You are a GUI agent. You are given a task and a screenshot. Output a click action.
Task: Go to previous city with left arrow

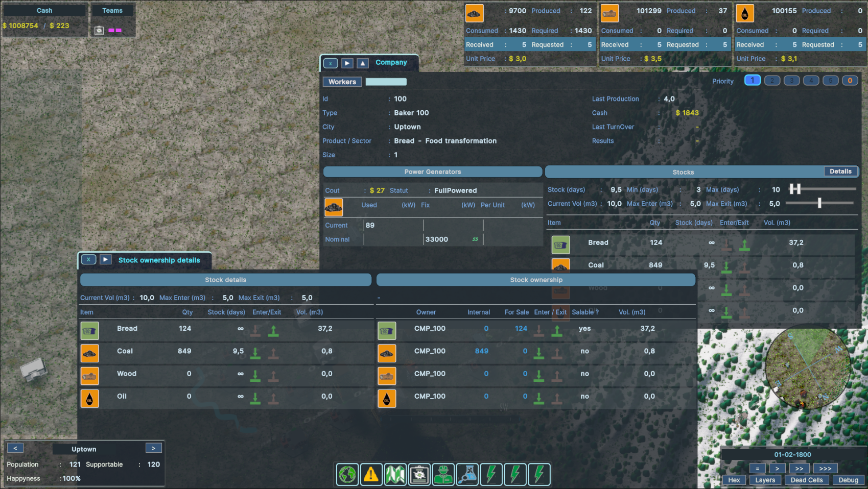click(x=15, y=448)
